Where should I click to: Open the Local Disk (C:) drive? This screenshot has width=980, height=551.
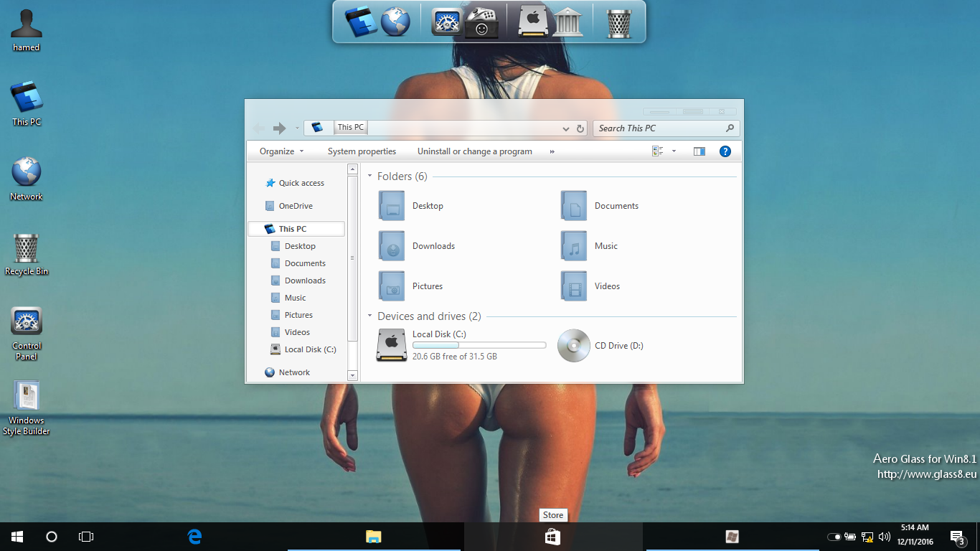(392, 345)
